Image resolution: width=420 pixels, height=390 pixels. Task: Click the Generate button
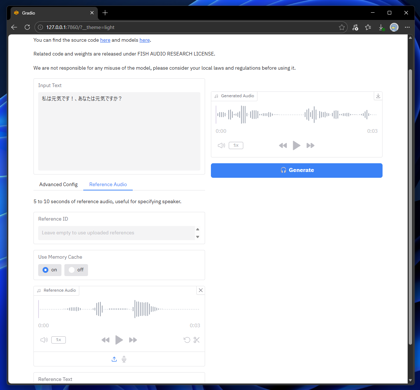[297, 170]
